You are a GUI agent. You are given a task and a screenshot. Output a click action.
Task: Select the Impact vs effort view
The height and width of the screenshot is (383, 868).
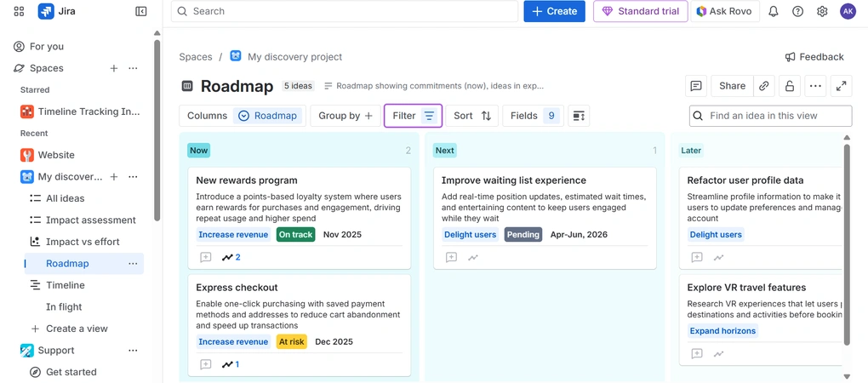pos(84,242)
